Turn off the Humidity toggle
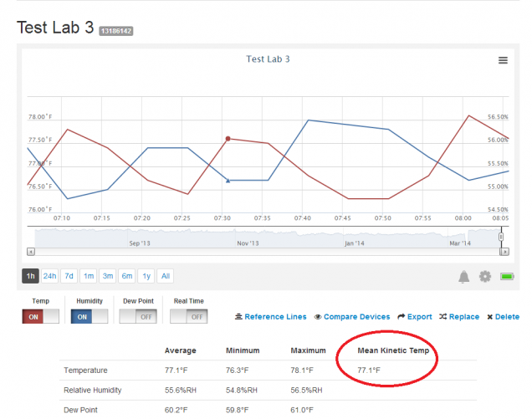Image resolution: width=532 pixels, height=419 pixels. point(90,316)
